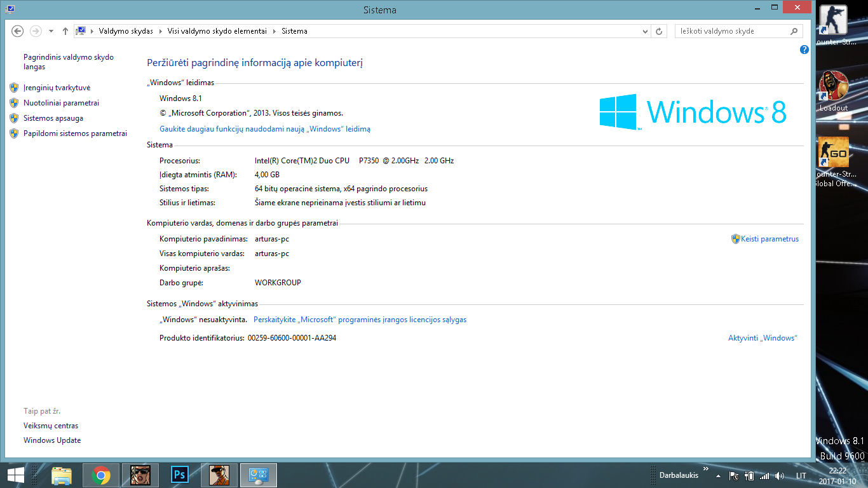Select the Windows 8.1 edition text

pos(180,98)
